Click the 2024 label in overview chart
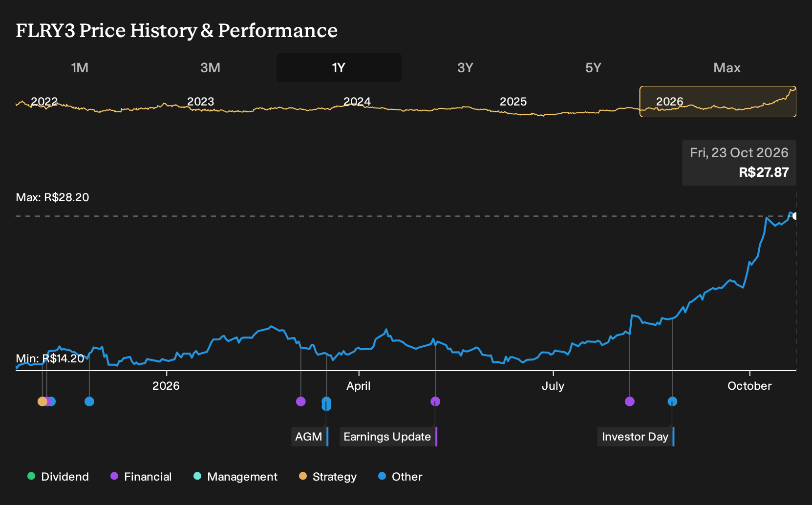812x505 pixels. [357, 102]
